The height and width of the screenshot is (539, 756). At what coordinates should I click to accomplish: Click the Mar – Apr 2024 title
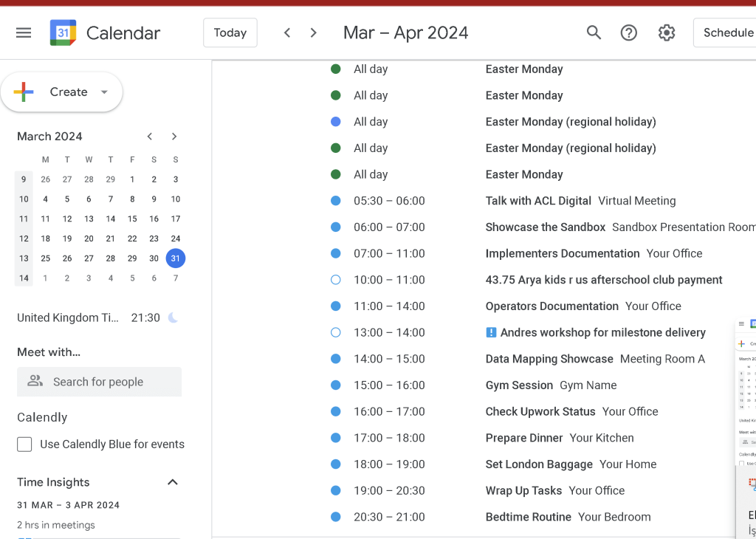405,32
